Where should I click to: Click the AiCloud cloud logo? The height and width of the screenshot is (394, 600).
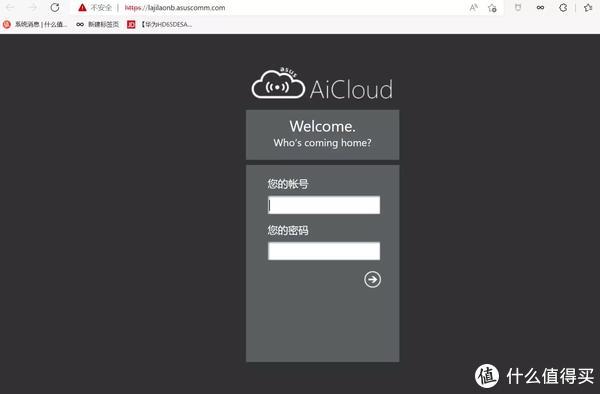click(x=278, y=83)
